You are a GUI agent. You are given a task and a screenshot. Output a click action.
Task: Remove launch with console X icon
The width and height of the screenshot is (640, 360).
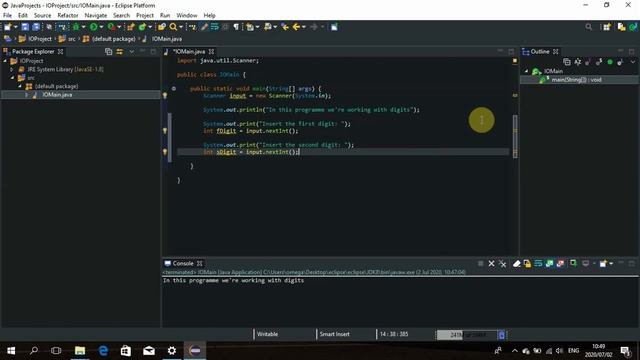coord(491,264)
